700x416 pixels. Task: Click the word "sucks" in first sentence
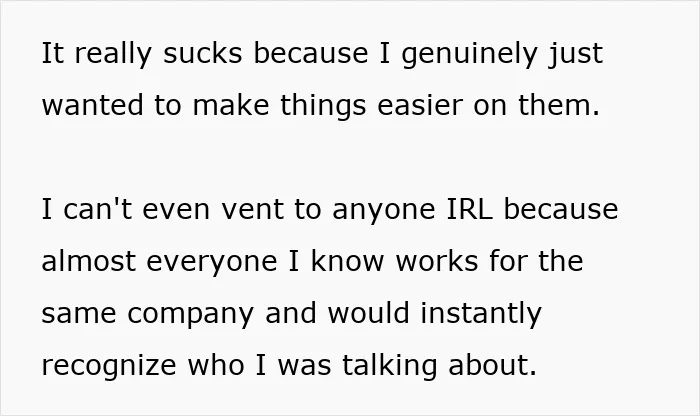pyautogui.click(x=203, y=53)
